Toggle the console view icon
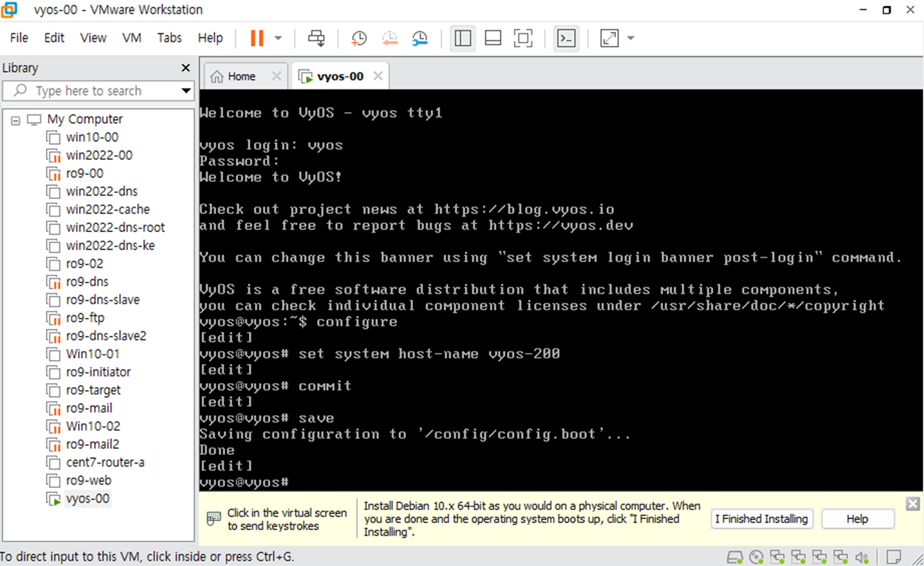The image size is (924, 566). tap(567, 38)
